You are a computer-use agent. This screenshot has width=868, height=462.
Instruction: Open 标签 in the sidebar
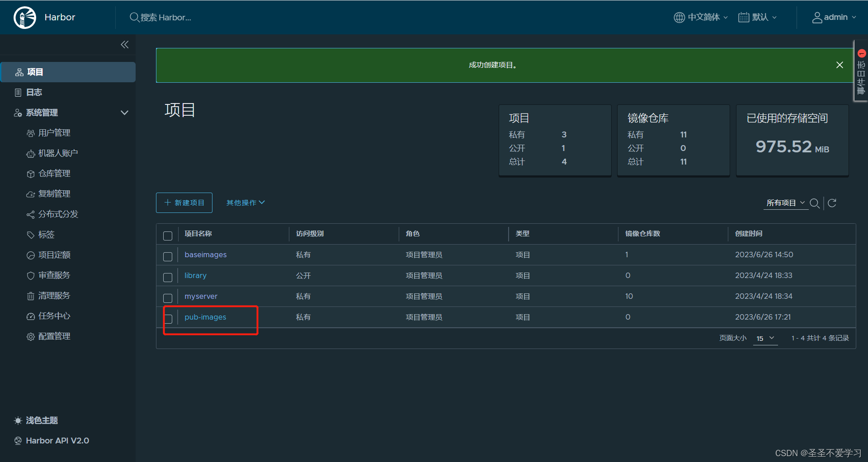tap(46, 235)
